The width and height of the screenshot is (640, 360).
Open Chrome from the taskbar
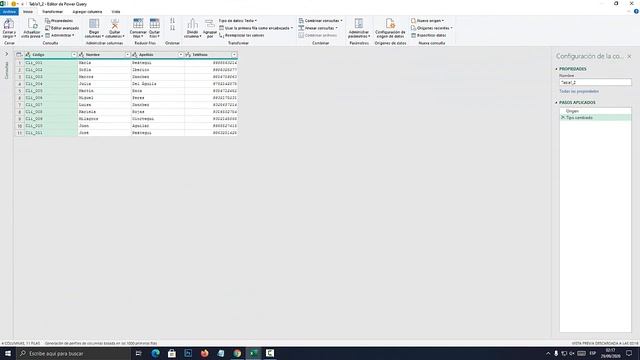(237, 353)
